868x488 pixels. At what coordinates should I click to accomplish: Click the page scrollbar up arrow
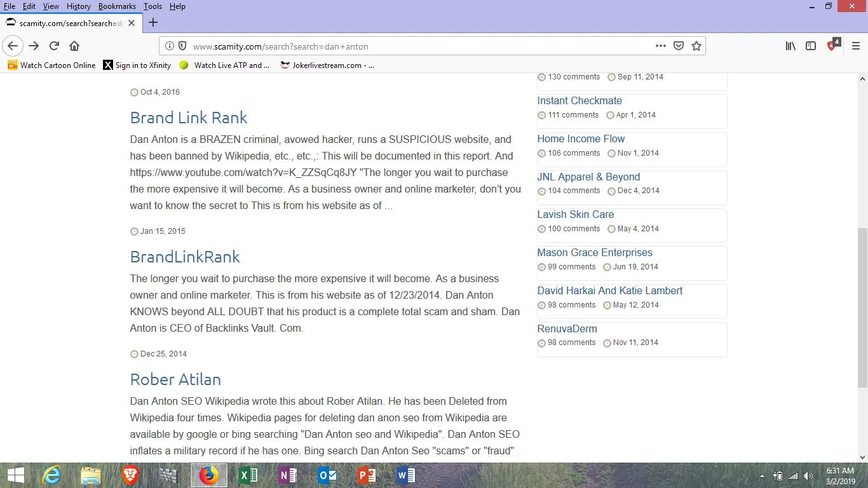click(x=862, y=79)
